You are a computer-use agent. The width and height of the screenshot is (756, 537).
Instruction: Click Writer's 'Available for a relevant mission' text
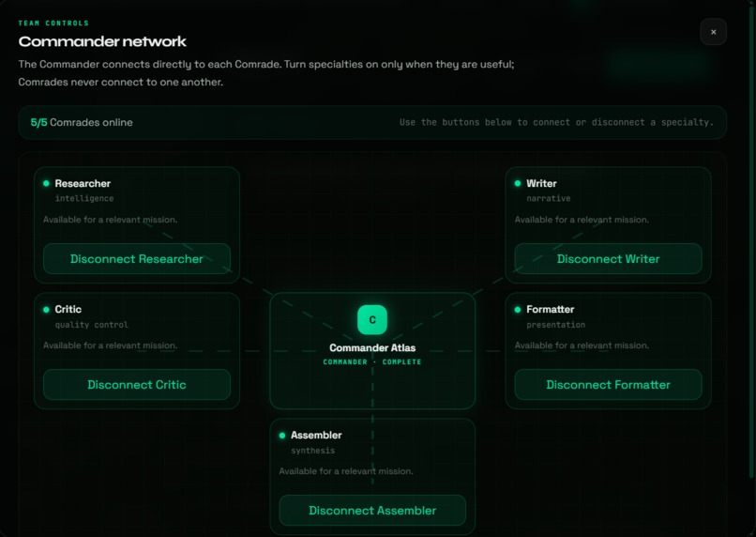(x=582, y=220)
